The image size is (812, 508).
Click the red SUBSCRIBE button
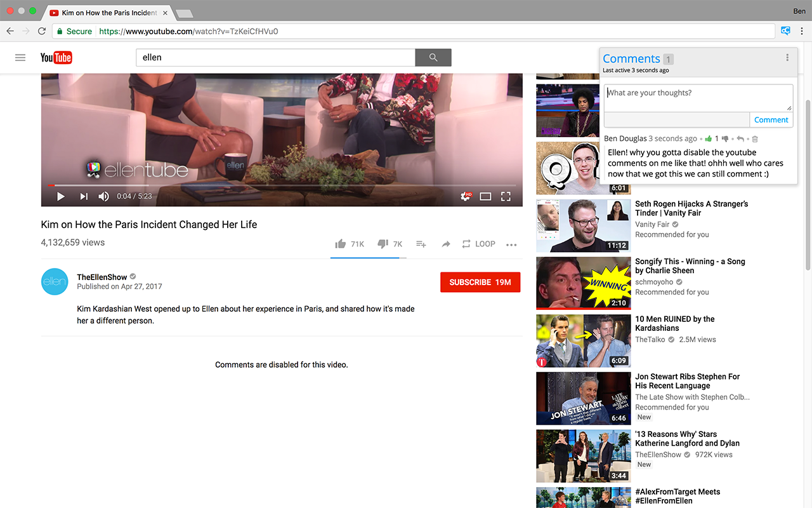(x=480, y=282)
